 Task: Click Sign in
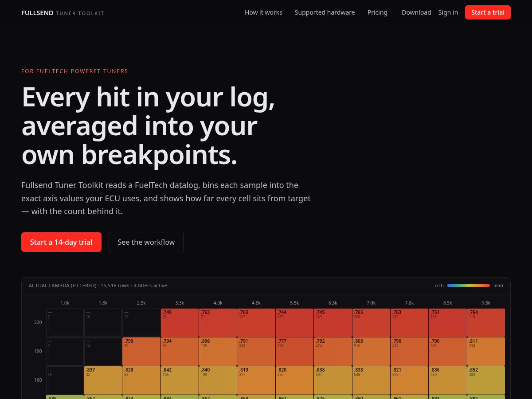448,12
